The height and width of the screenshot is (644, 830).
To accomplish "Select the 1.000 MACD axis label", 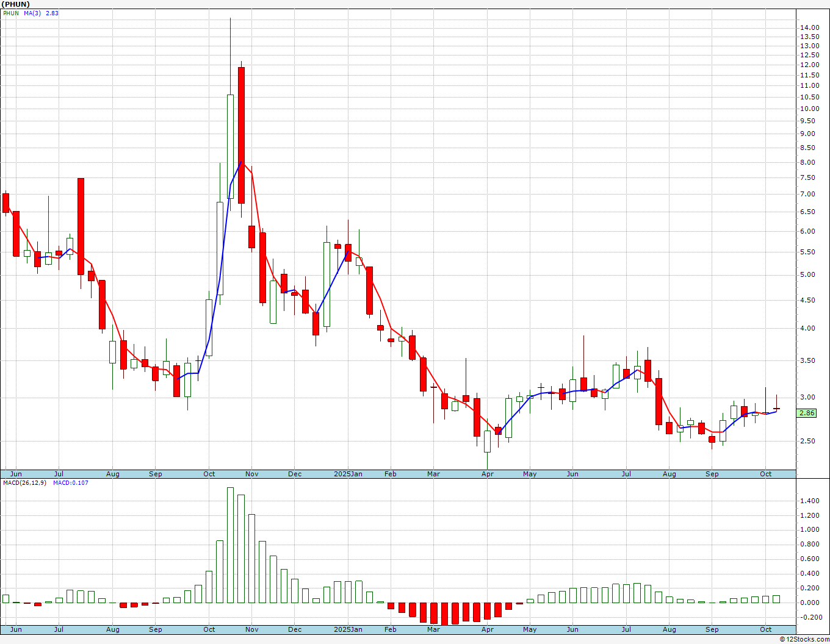I will coord(810,530).
